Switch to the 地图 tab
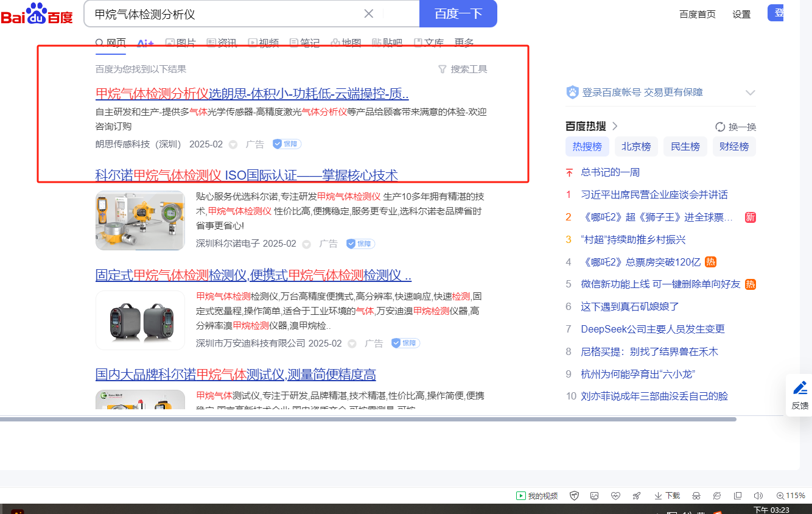 tap(346, 43)
